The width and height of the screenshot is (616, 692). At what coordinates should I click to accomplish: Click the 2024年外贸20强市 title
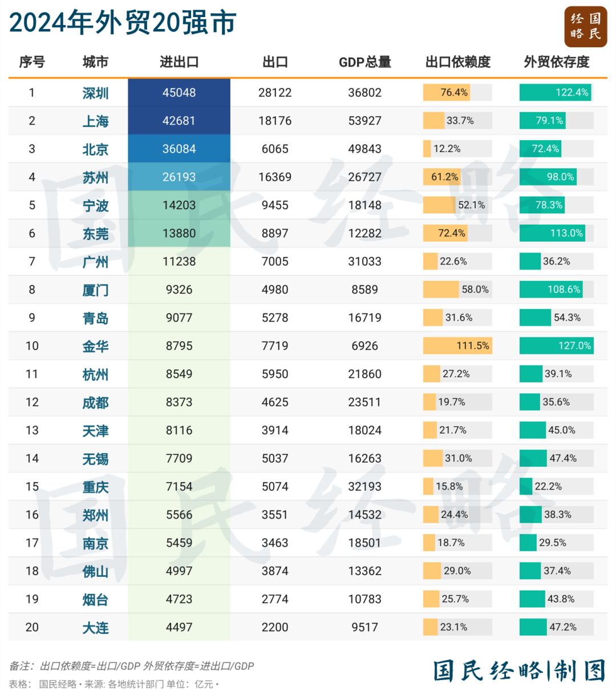(x=123, y=23)
